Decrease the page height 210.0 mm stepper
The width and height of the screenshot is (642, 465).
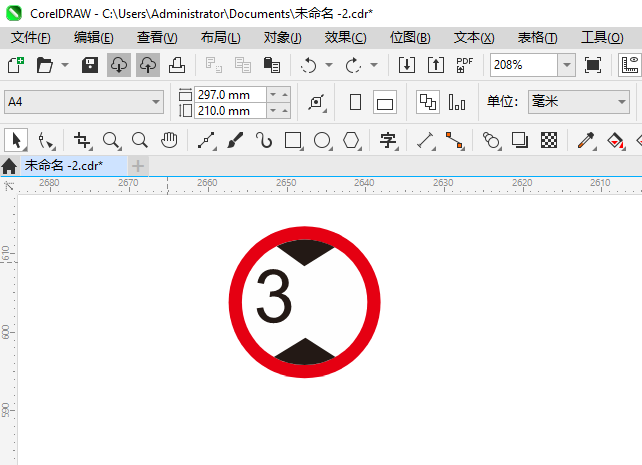click(x=273, y=111)
